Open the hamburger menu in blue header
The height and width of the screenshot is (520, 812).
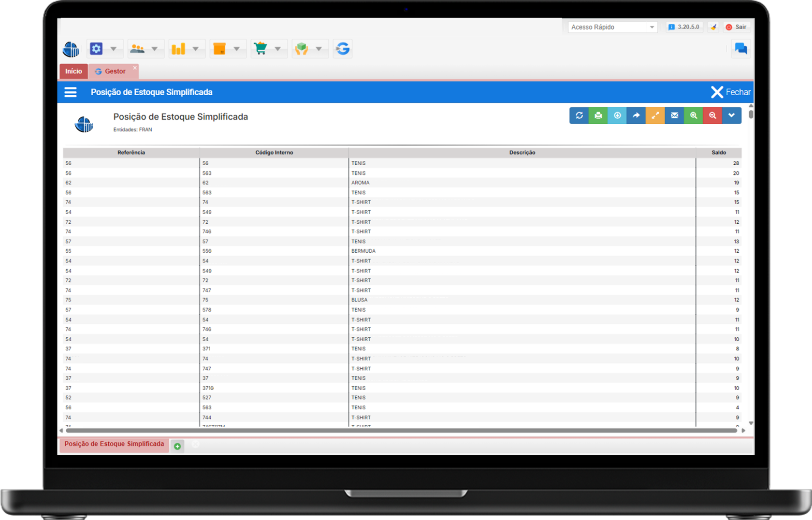point(71,92)
